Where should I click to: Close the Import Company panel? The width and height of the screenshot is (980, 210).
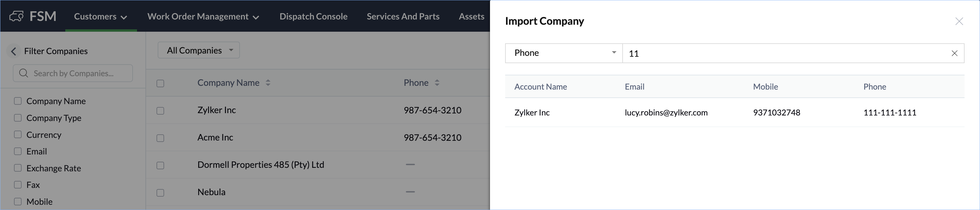(x=959, y=21)
